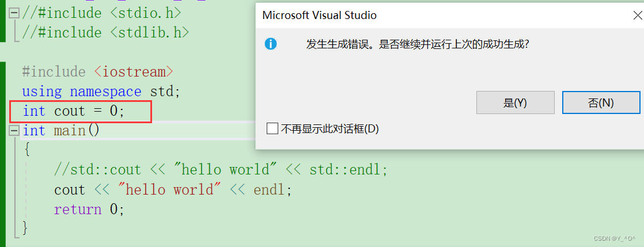Collapse the int main() function

click(x=14, y=131)
